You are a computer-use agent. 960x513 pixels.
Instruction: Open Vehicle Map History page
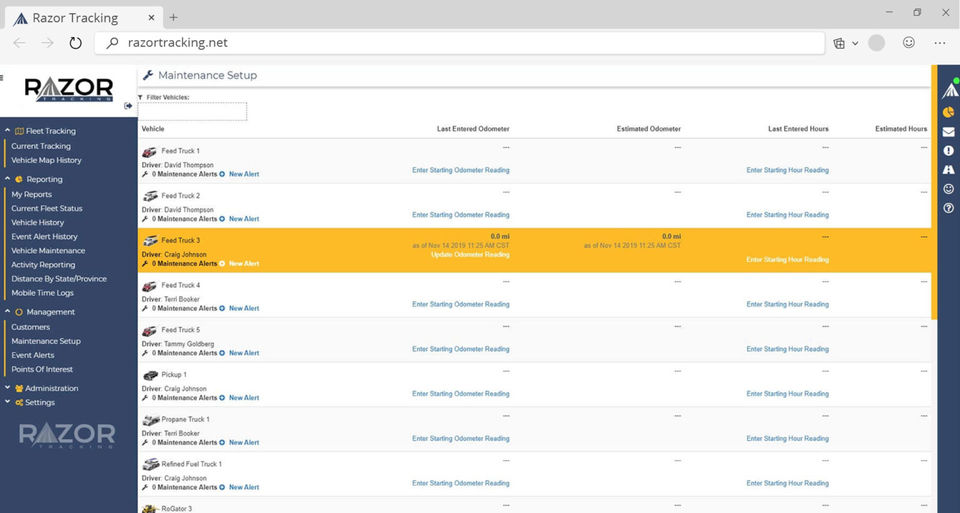[46, 160]
